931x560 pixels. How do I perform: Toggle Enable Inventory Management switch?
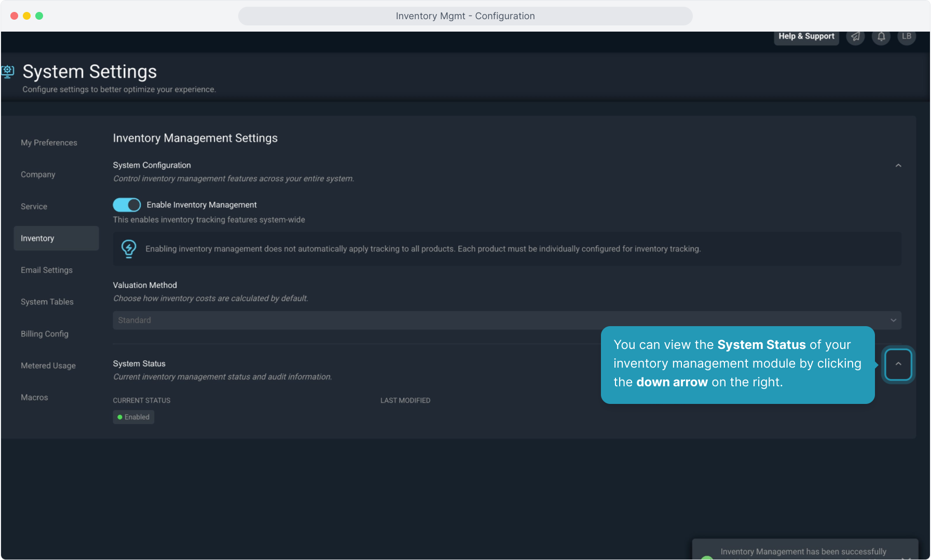(x=127, y=205)
